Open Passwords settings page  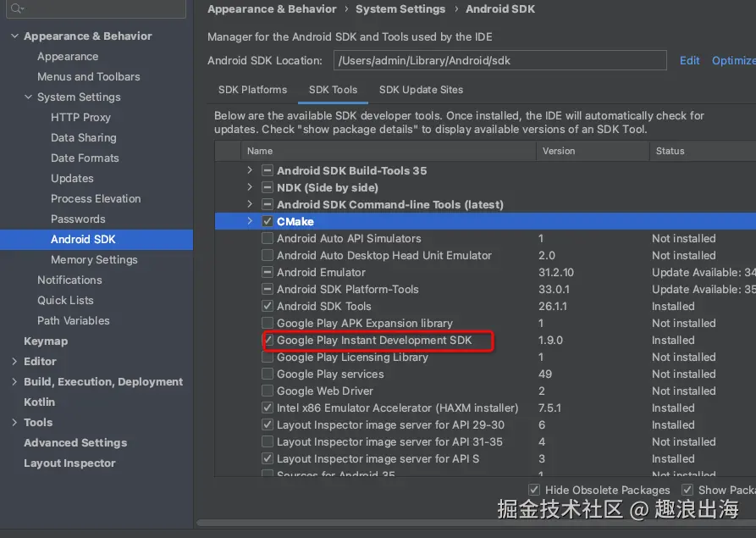coord(78,219)
